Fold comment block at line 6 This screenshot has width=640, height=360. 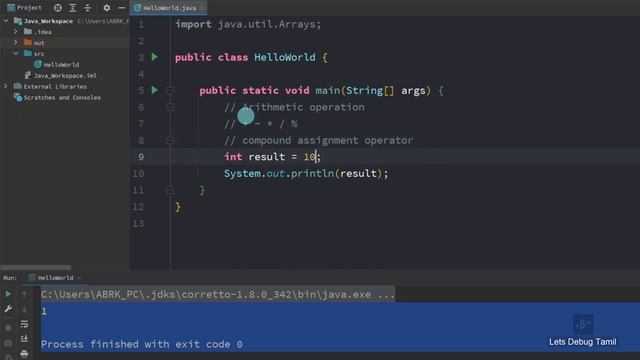tap(170, 107)
